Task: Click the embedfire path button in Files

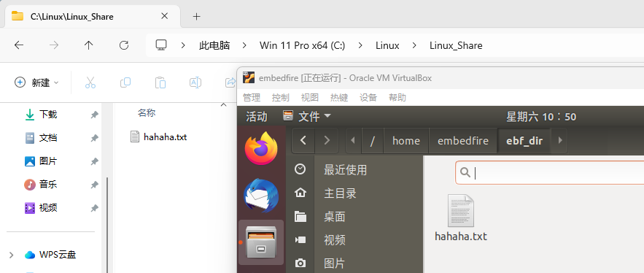Action: pos(463,141)
